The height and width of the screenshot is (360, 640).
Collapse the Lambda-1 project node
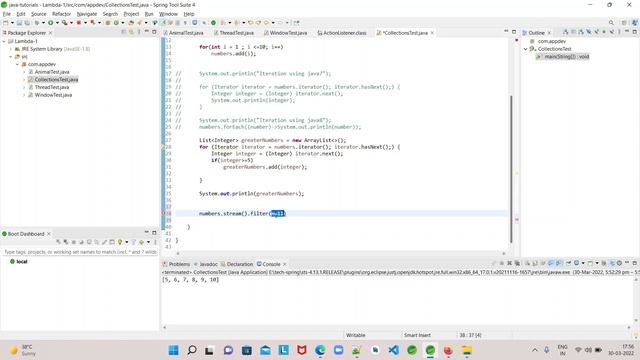tap(4, 41)
